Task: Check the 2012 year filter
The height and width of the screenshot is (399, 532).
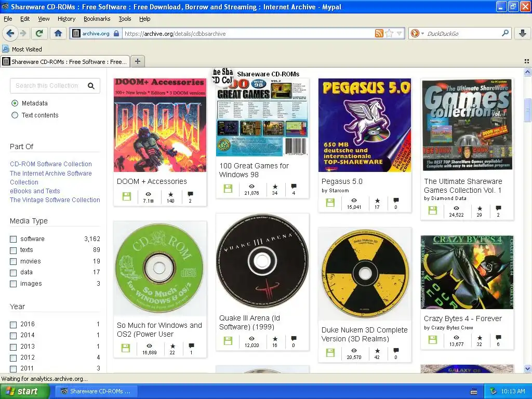Action: pos(13,358)
